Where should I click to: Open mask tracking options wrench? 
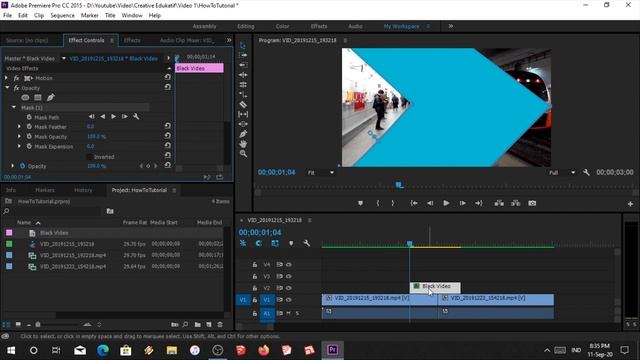click(x=136, y=117)
